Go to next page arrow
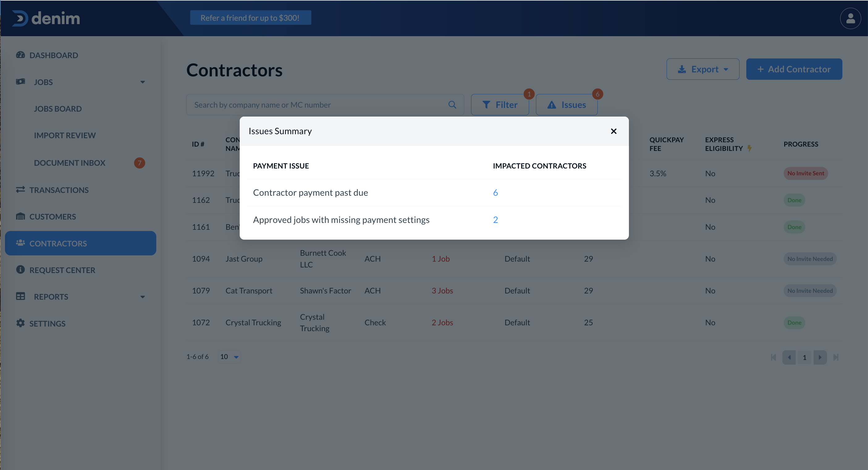 tap(820, 358)
